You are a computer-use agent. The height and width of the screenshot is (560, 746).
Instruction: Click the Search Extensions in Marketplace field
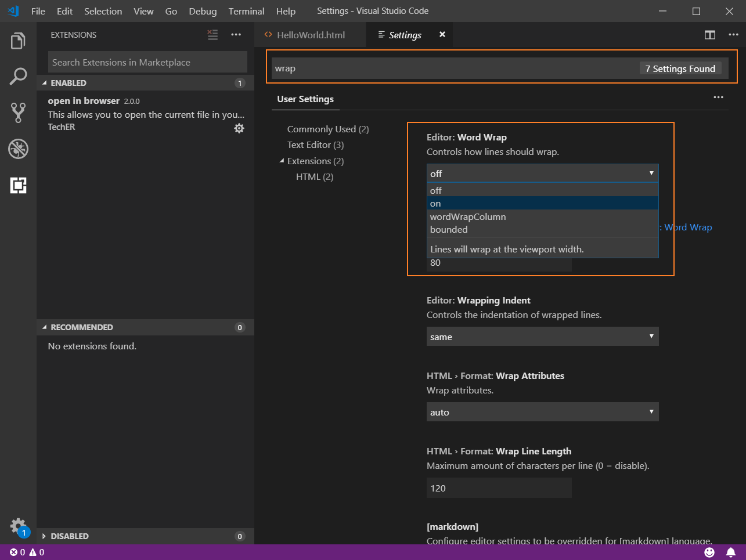147,62
